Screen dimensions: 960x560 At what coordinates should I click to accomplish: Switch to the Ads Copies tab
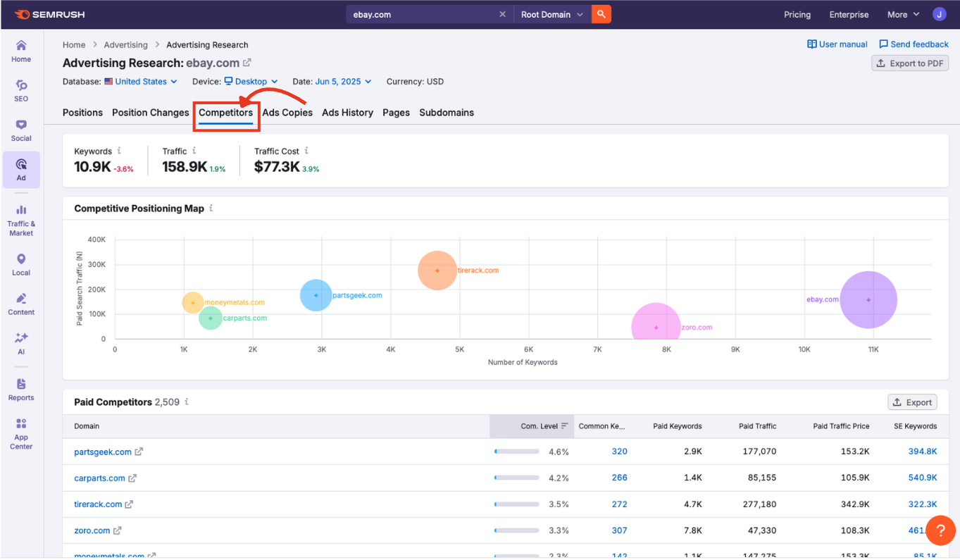(287, 112)
